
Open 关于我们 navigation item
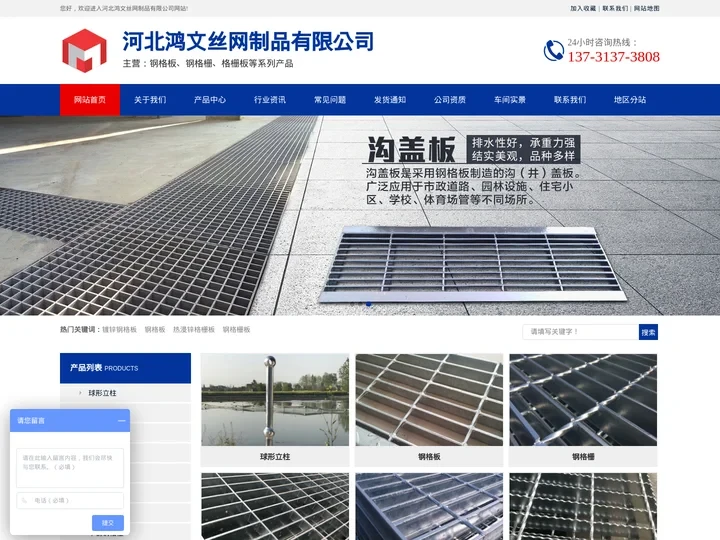[x=150, y=100]
